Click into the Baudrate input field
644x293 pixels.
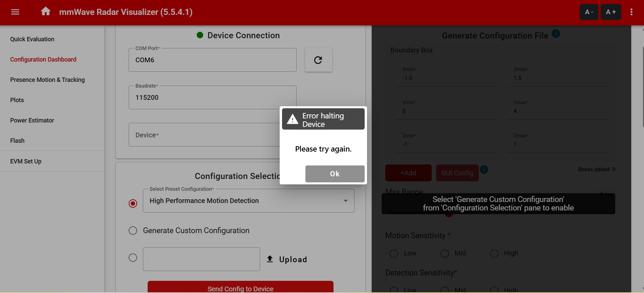pyautogui.click(x=213, y=97)
